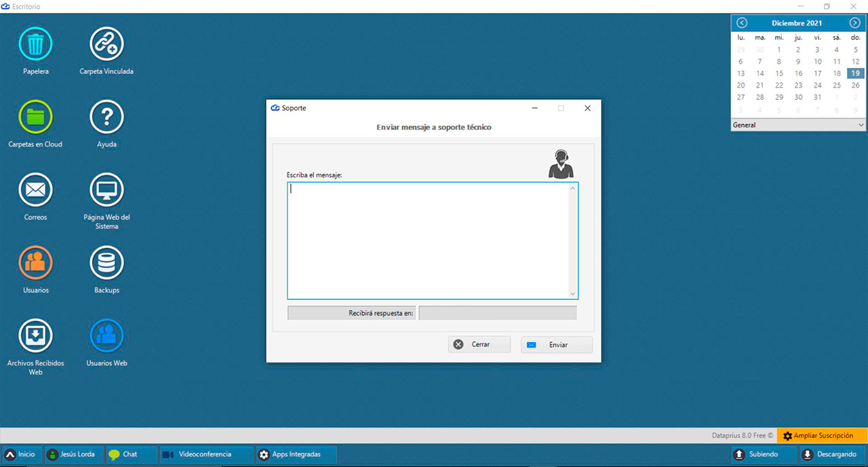Open the Papelera trash icon
The width and height of the screenshot is (868, 467).
35,45
